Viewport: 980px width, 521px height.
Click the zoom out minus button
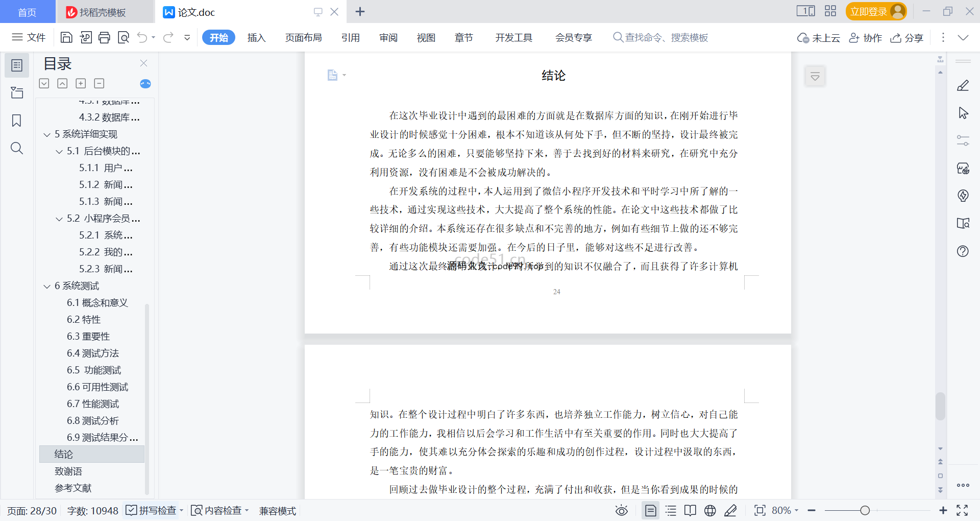(x=812, y=510)
